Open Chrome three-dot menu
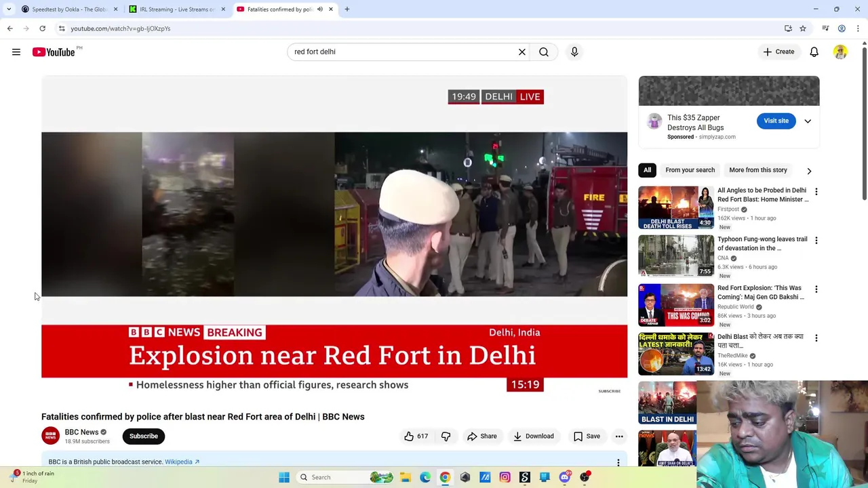The width and height of the screenshot is (868, 488). click(x=858, y=28)
